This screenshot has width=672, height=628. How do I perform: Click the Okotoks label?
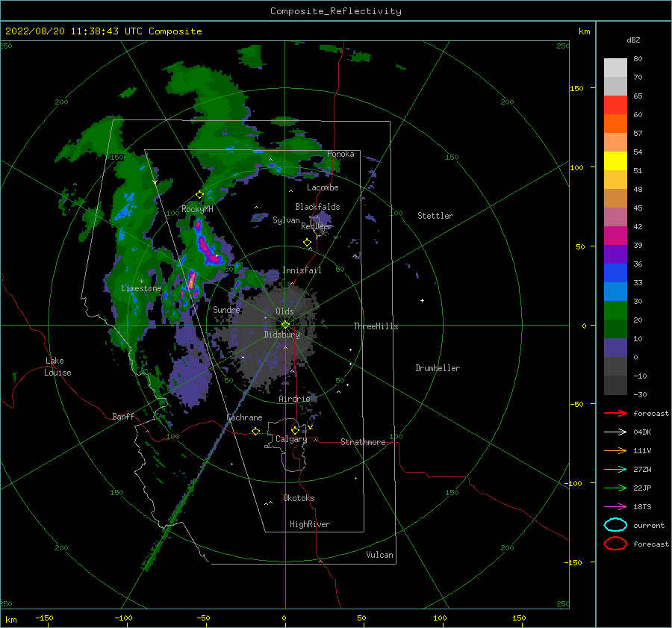click(x=299, y=498)
